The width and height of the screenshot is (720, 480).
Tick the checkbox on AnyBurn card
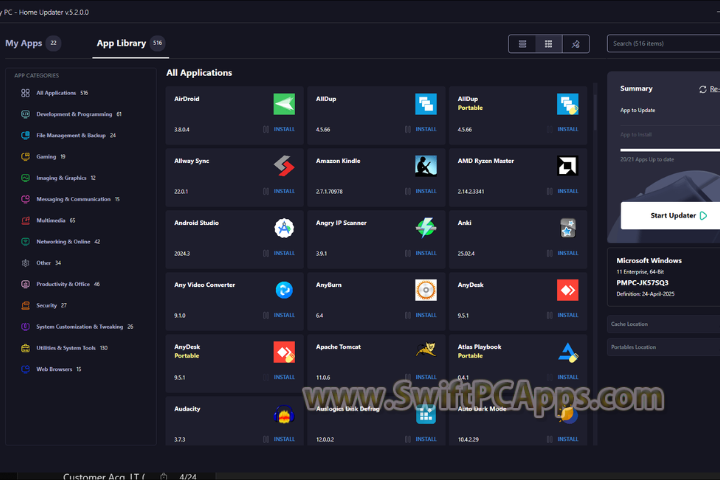coord(408,316)
